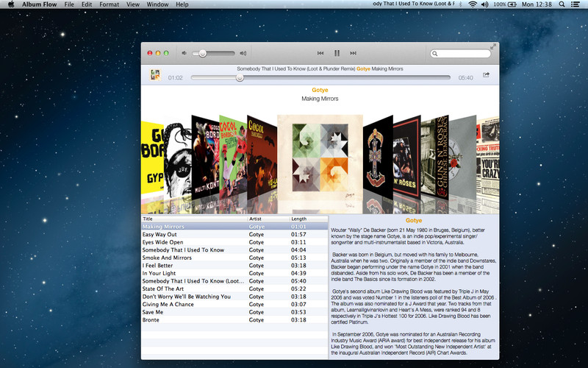Sort tracks by Length column header

pos(309,219)
